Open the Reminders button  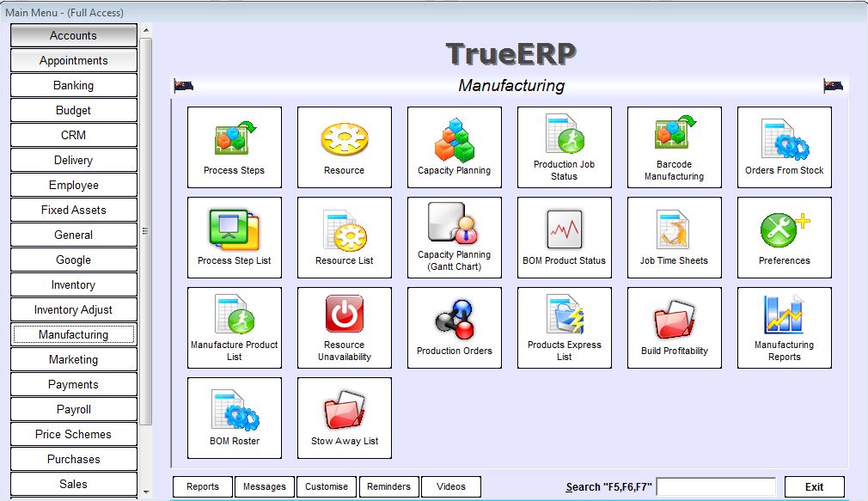pos(389,487)
